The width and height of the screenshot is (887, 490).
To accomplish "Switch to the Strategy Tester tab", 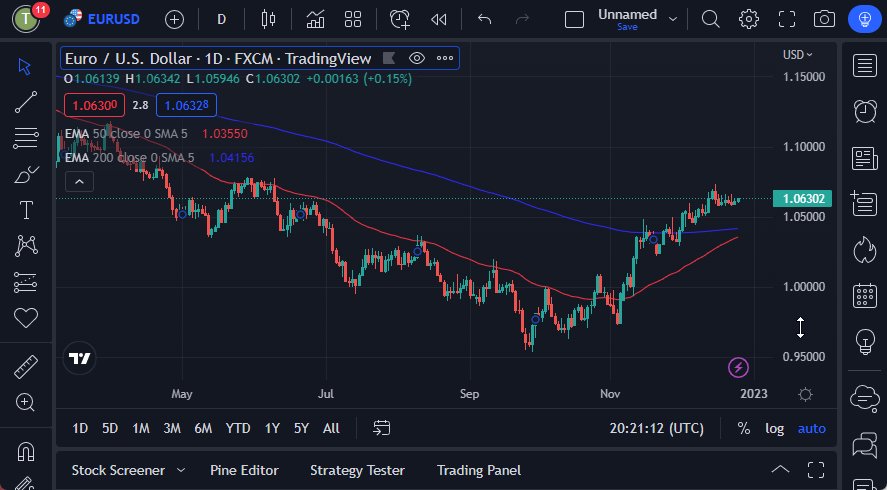I will click(357, 470).
